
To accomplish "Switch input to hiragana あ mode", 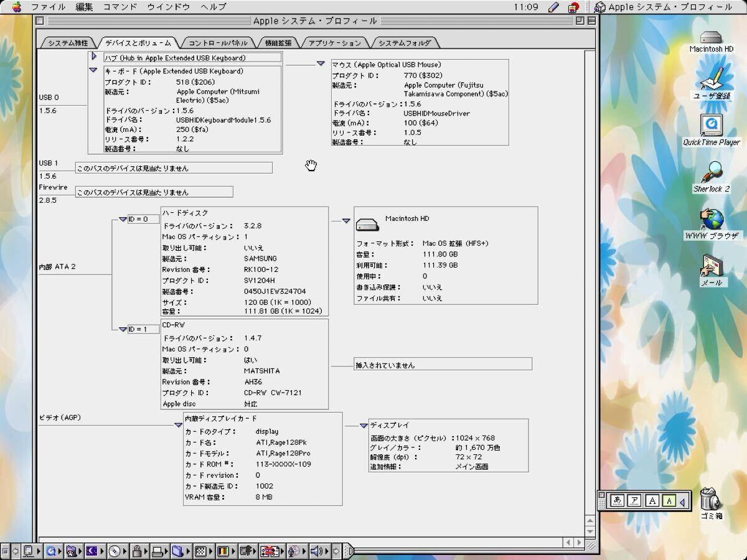I will coord(617,500).
